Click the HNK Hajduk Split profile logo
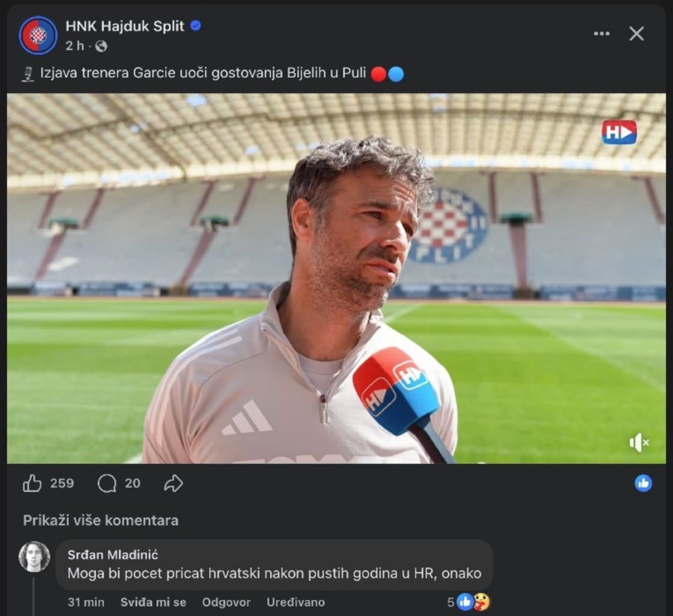Image resolution: width=673 pixels, height=616 pixels. (x=38, y=35)
